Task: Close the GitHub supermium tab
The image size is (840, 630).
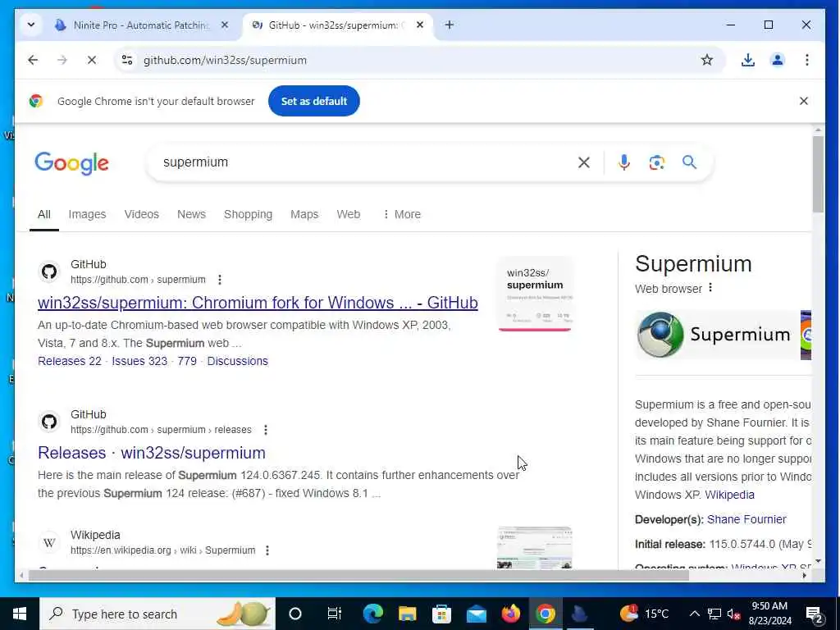Action: [x=420, y=25]
